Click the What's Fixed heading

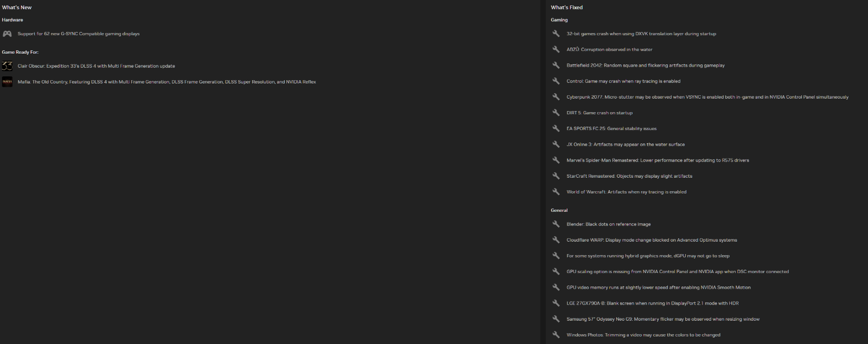tap(567, 8)
